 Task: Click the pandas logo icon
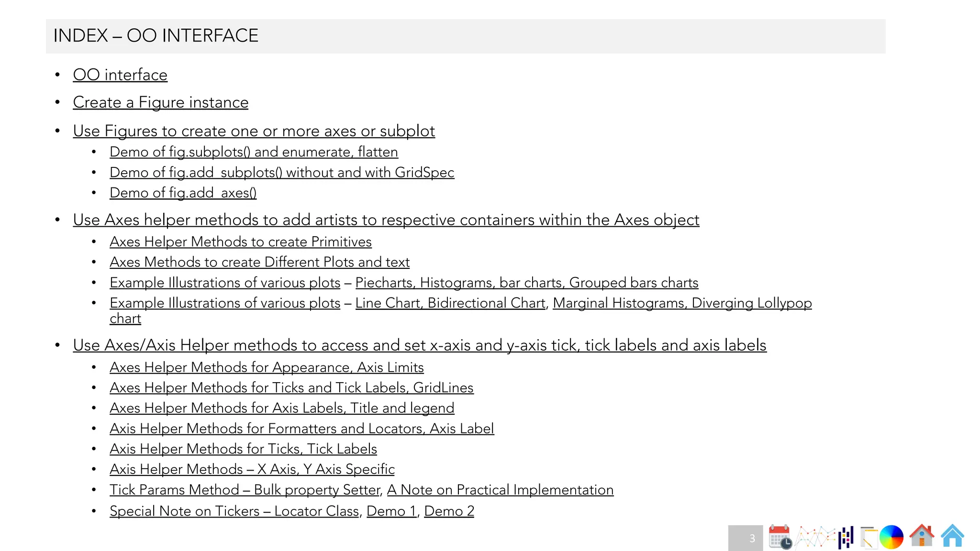[846, 537]
